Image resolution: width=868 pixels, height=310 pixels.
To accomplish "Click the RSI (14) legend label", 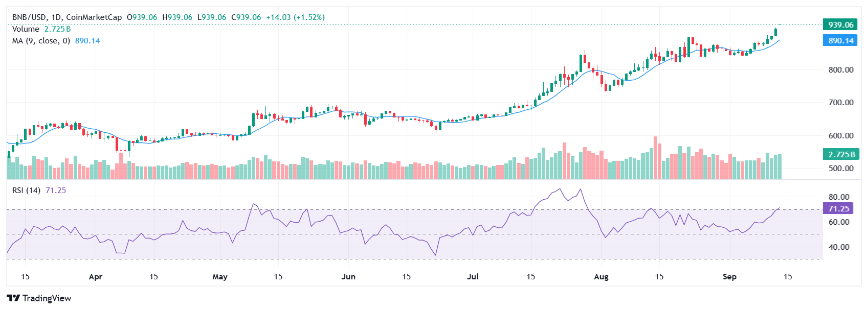I will click(x=26, y=190).
